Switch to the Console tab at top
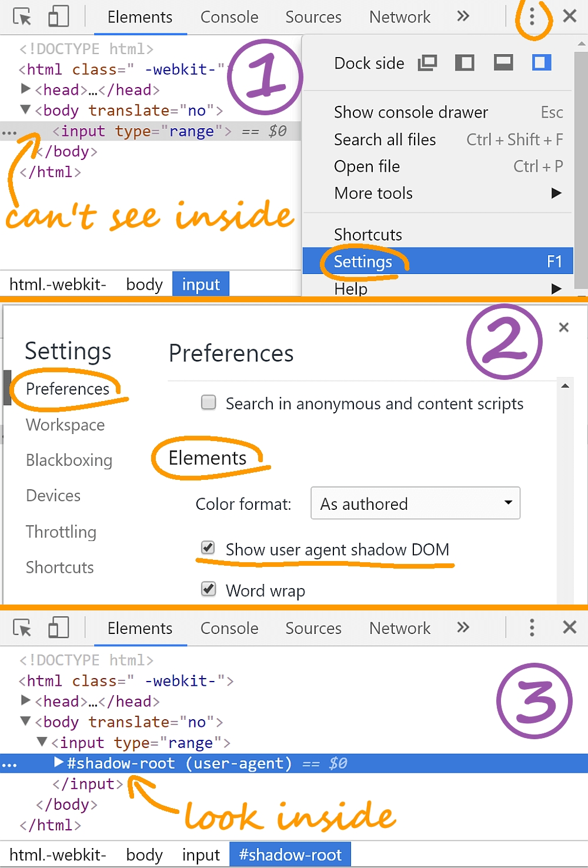This screenshot has height=868, width=588. (229, 17)
